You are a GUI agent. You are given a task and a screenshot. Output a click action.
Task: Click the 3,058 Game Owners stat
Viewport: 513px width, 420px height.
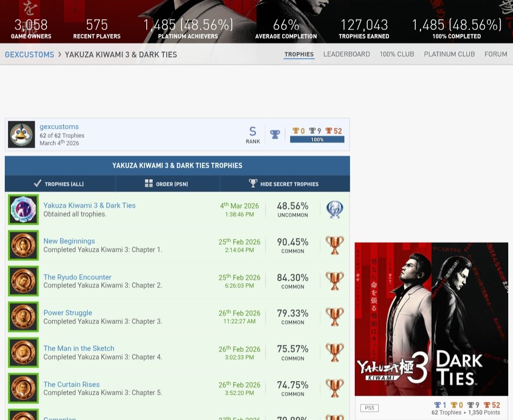point(31,29)
